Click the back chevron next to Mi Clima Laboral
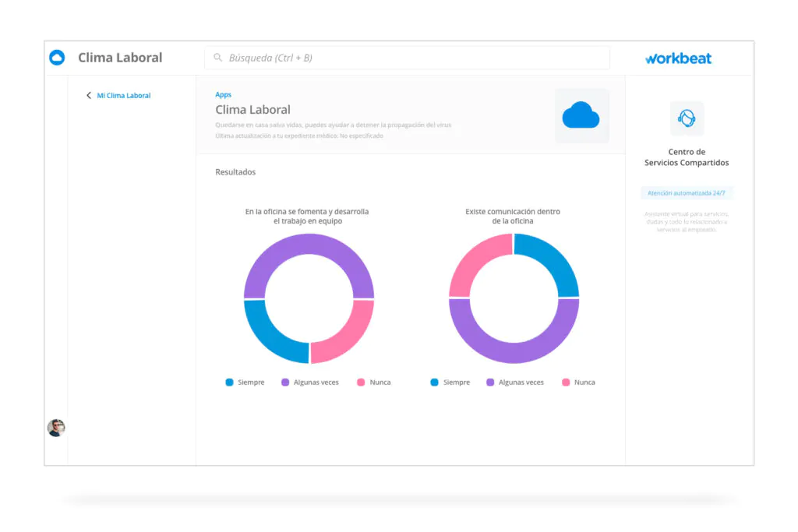Screen dimensions: 798x532 [89, 96]
